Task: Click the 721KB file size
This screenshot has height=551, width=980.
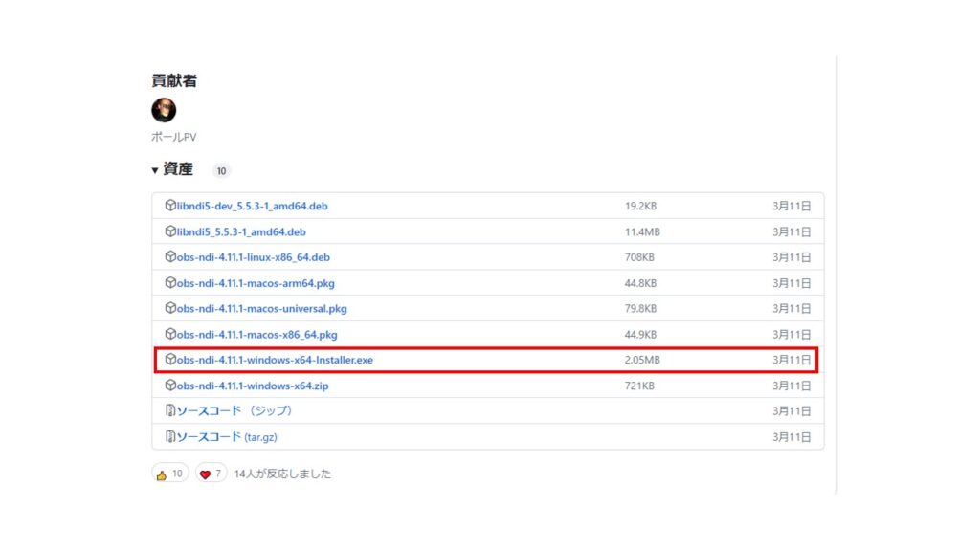Action: coord(639,386)
